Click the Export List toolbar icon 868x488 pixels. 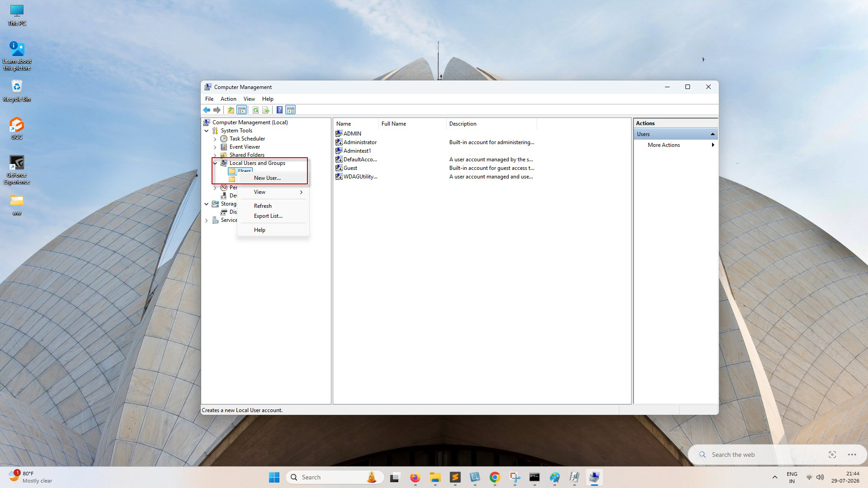click(x=266, y=110)
